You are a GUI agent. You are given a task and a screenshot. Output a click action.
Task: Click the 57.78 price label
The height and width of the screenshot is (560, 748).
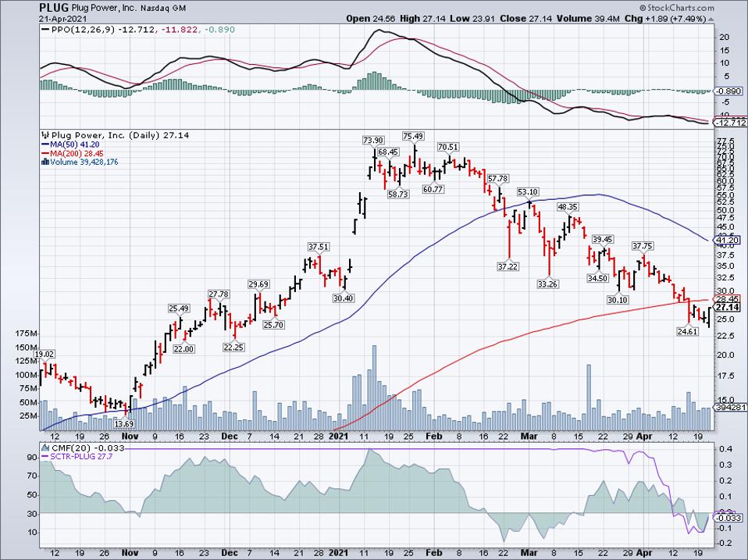pos(497,178)
